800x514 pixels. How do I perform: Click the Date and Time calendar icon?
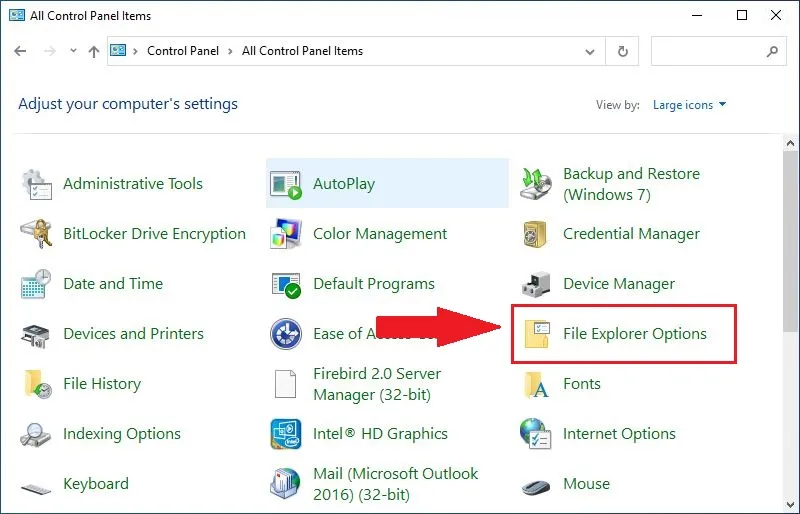click(36, 284)
